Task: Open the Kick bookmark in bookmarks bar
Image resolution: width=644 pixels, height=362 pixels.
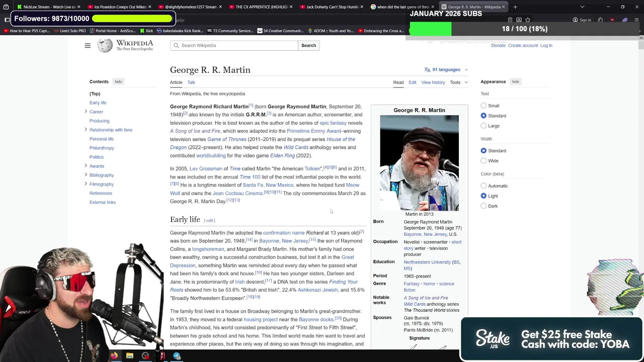Action: click(x=146, y=31)
